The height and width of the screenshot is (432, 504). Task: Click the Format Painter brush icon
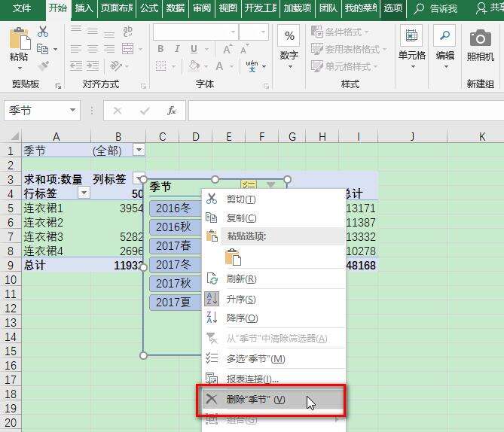[43, 65]
